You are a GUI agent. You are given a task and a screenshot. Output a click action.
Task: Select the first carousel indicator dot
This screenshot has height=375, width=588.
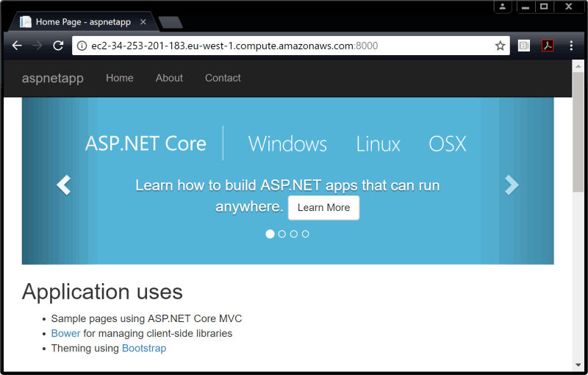(x=270, y=234)
